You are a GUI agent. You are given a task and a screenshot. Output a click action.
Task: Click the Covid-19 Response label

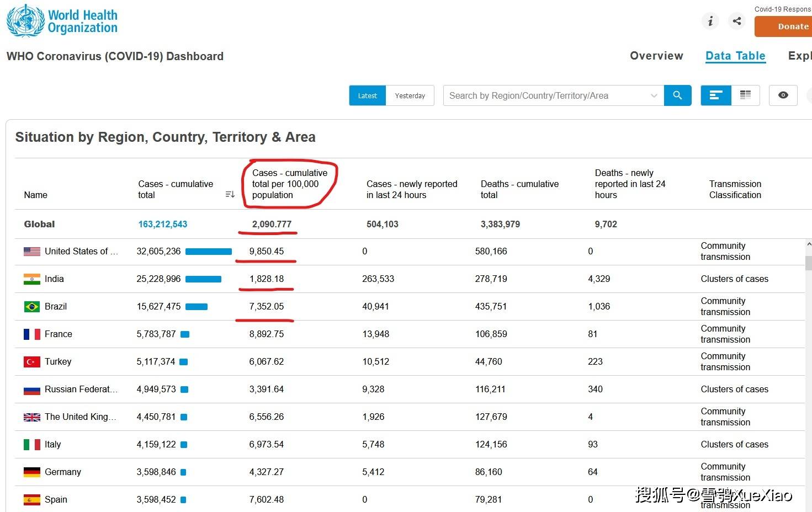pyautogui.click(x=783, y=9)
